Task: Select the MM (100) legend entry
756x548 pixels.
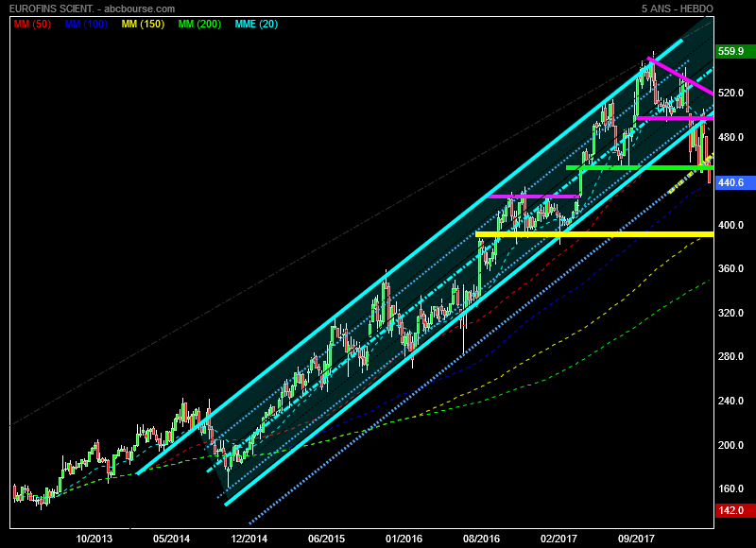Action: (x=86, y=25)
